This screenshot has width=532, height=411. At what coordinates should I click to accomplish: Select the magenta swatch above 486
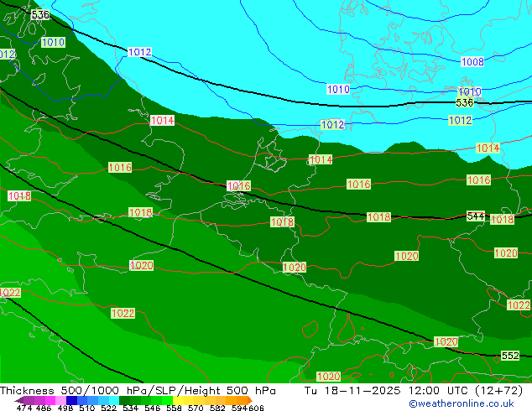click(50, 400)
